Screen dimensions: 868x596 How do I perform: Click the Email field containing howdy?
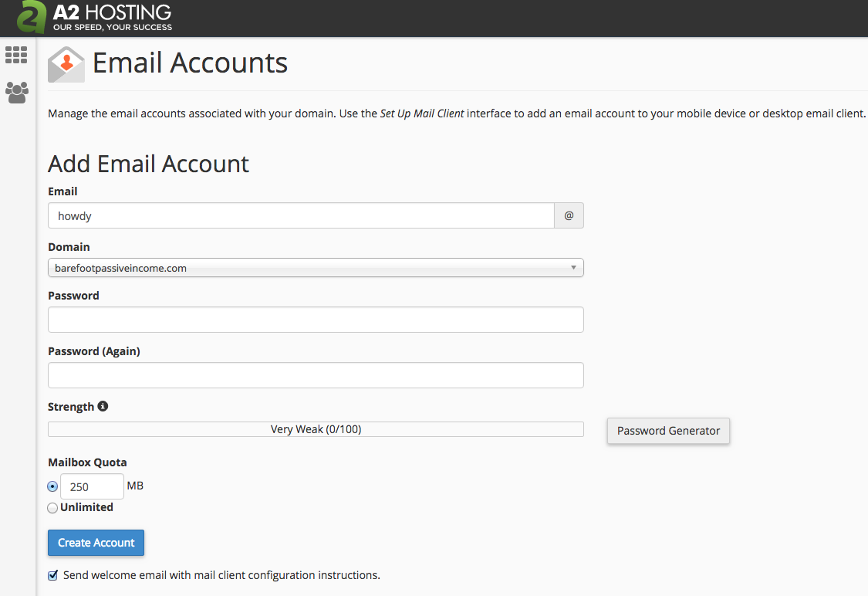[301, 216]
